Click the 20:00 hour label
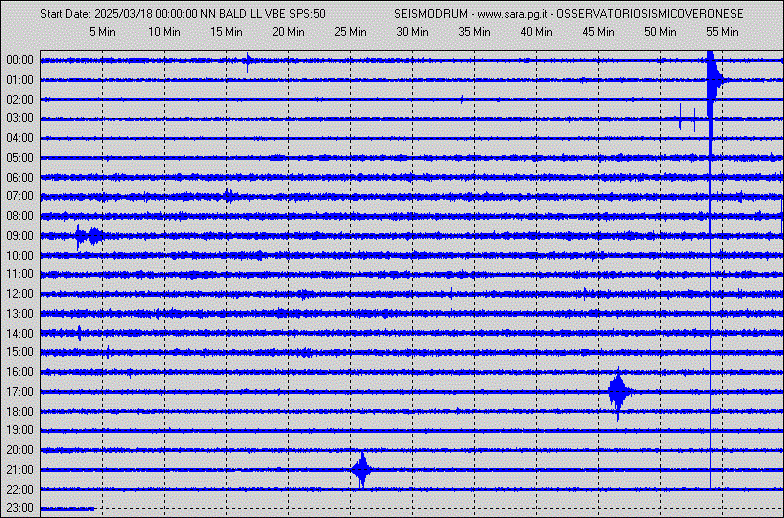784x518 pixels. click(20, 450)
